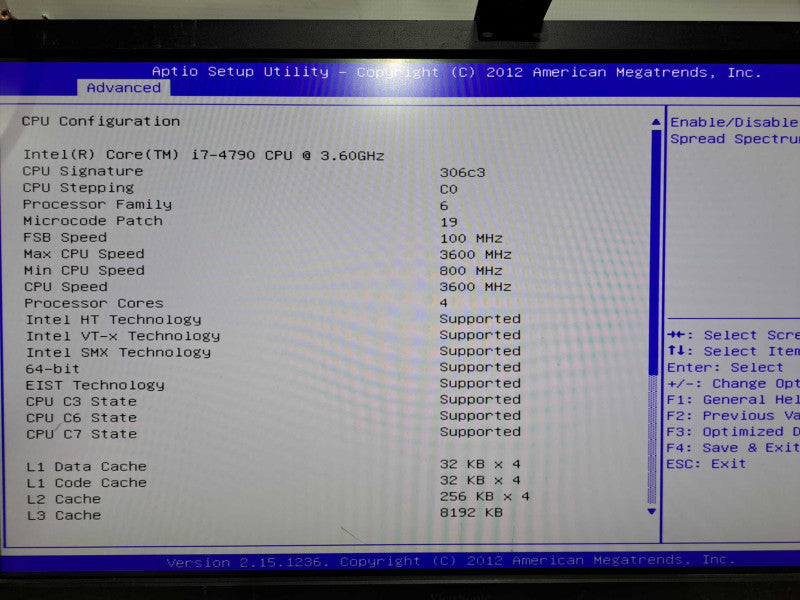The height and width of the screenshot is (600, 800).
Task: Click the scrollbar up arrow
Action: 656,122
